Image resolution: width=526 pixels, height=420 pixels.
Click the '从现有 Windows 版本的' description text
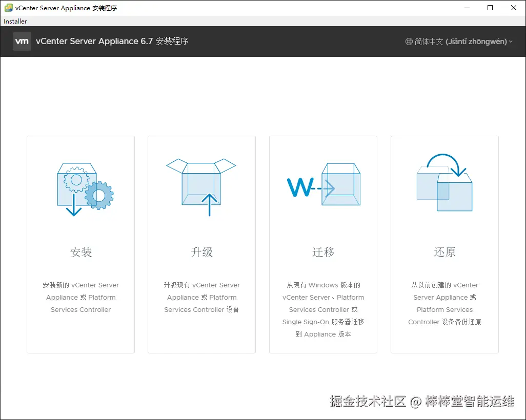click(x=323, y=285)
